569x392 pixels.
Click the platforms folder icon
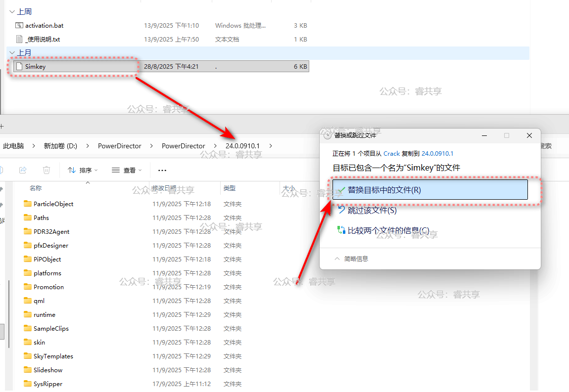(x=28, y=273)
